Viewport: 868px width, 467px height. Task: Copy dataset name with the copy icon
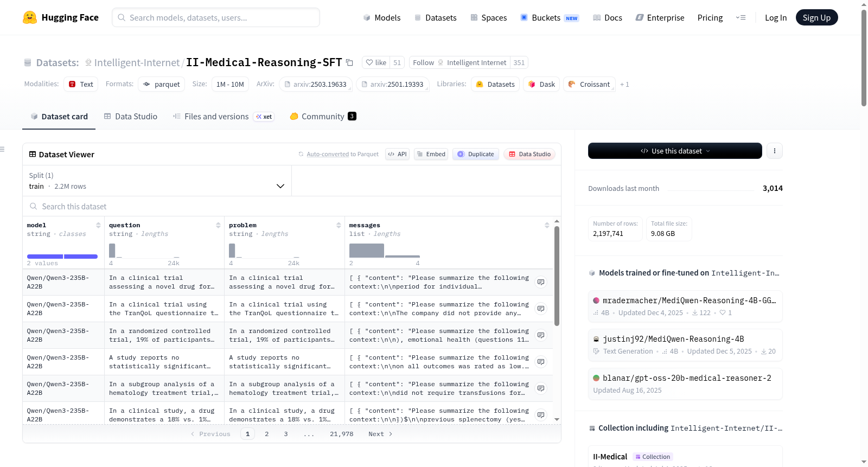pyautogui.click(x=349, y=62)
